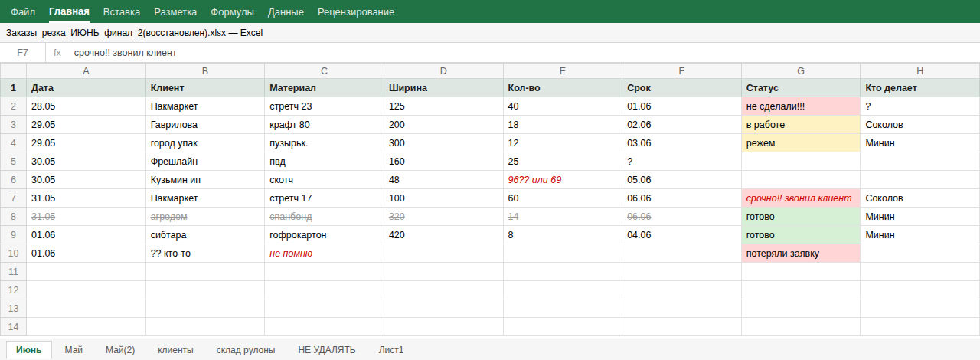This screenshot has width=980, height=360.
Task: Select the cell пузырьк.
Action: (324, 143)
